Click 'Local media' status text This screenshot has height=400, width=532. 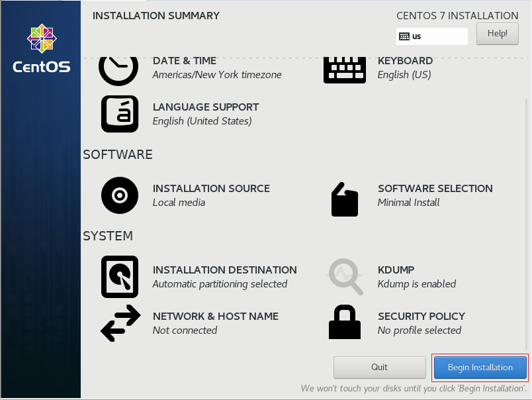coord(179,203)
